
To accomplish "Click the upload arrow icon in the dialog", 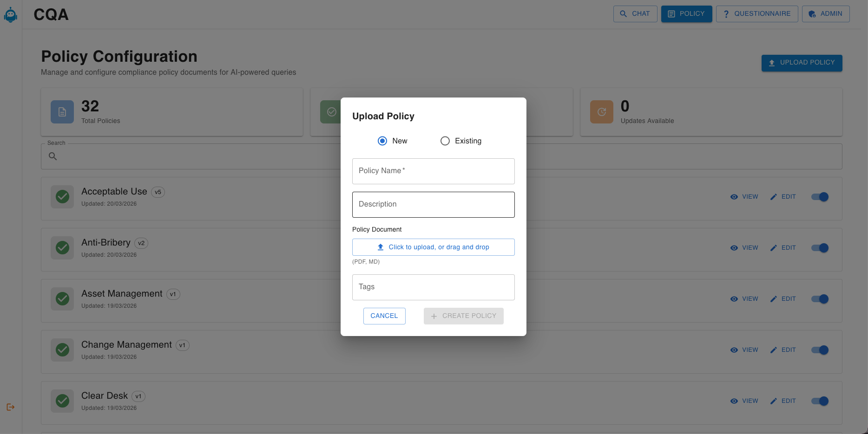I will click(381, 246).
